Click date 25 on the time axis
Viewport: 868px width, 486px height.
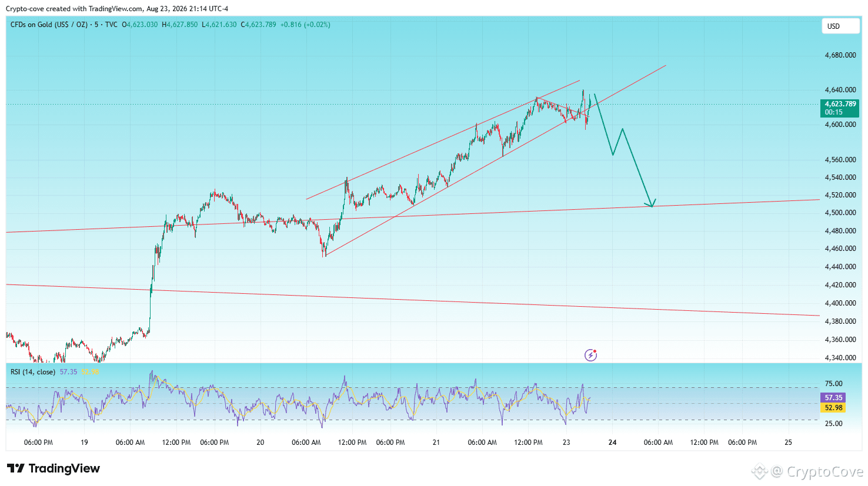pyautogui.click(x=789, y=443)
